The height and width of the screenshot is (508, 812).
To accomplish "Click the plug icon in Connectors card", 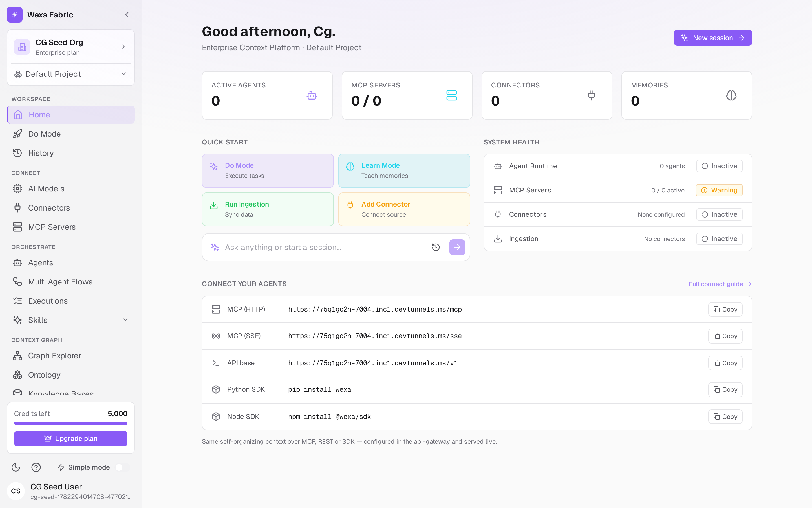I will (592, 95).
